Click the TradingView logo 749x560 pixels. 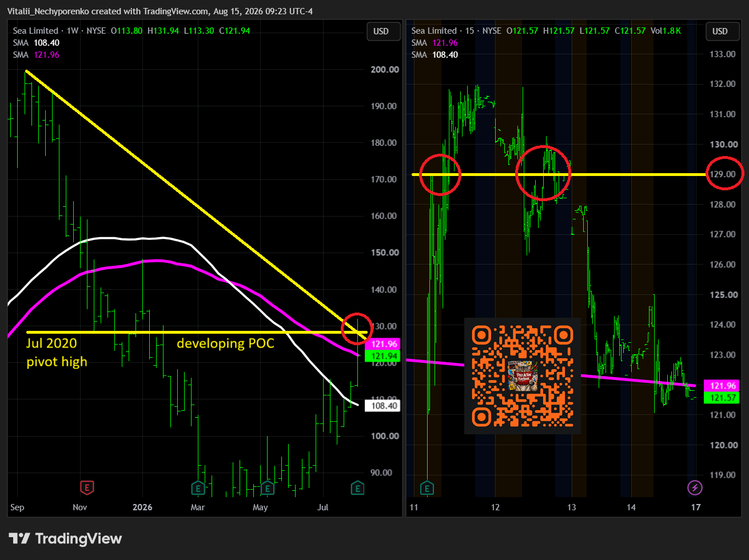coord(65,538)
